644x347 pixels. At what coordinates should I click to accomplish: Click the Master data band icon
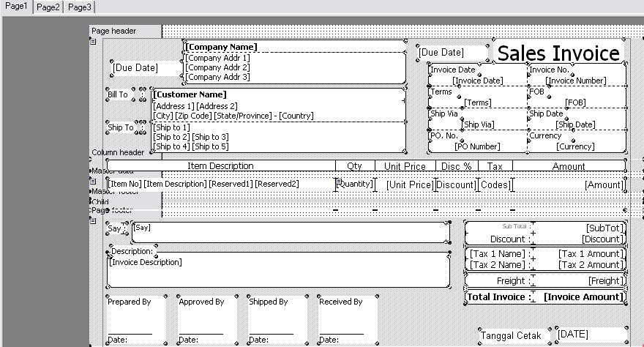tap(93, 180)
